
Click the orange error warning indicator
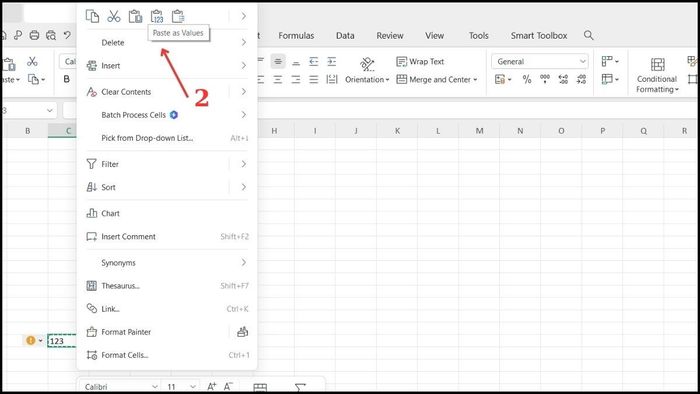(x=30, y=340)
